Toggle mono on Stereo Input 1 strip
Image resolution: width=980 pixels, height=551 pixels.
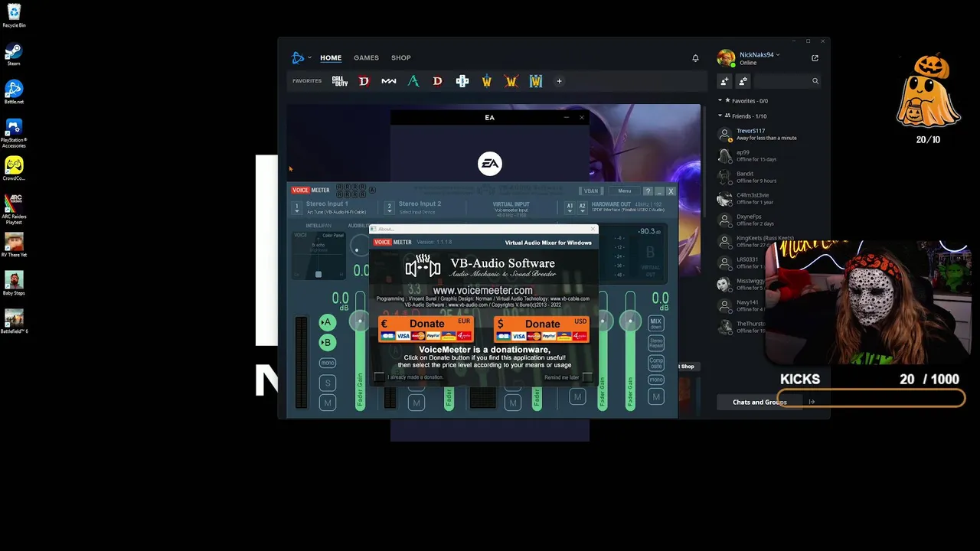[x=328, y=363]
